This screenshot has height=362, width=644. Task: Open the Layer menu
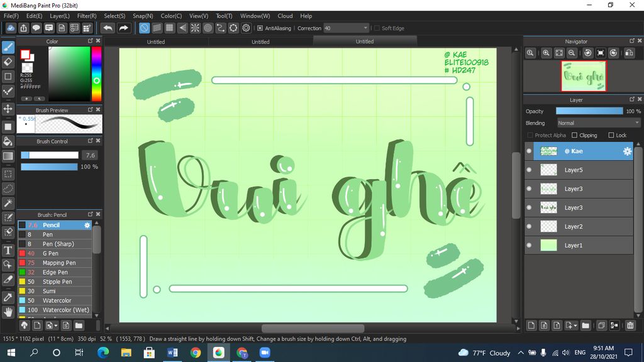60,16
